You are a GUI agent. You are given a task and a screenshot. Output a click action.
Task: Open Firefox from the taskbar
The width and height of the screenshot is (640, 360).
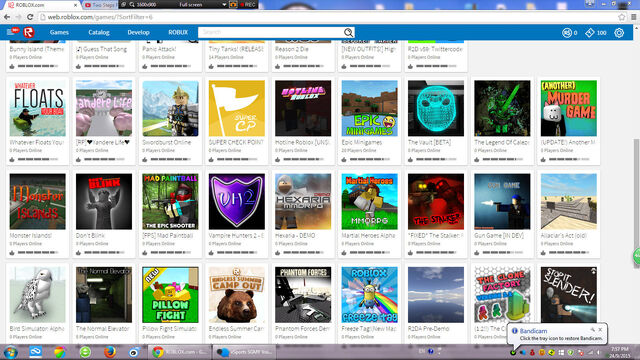pos(109,352)
